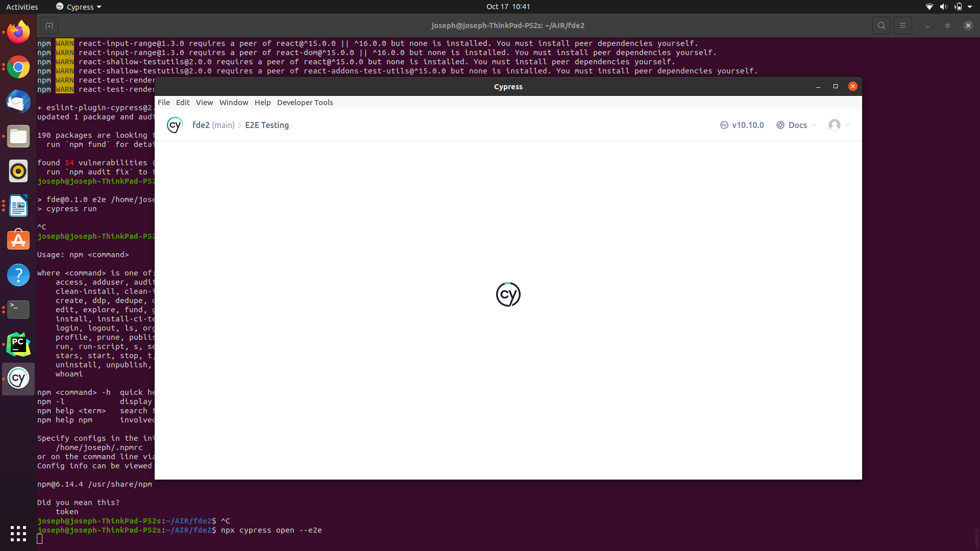Click '/home/joseph/.npmrc' path in terminal
This screenshot has width=980, height=551.
tap(99, 447)
